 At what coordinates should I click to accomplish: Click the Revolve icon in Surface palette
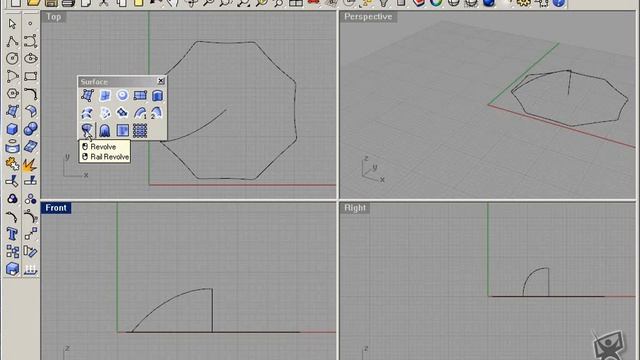click(87, 131)
